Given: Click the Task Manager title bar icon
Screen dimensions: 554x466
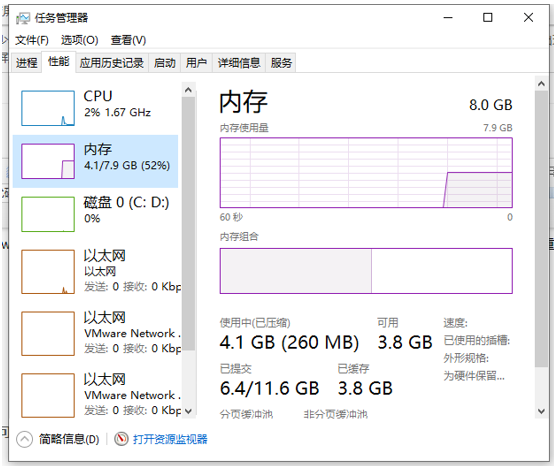Looking at the screenshot, I should coord(23,18).
